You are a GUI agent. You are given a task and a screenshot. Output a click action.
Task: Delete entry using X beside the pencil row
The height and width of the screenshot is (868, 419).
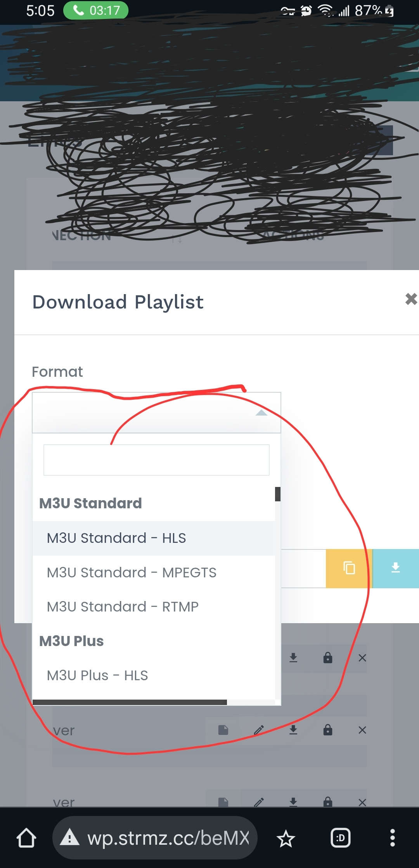pos(362,730)
